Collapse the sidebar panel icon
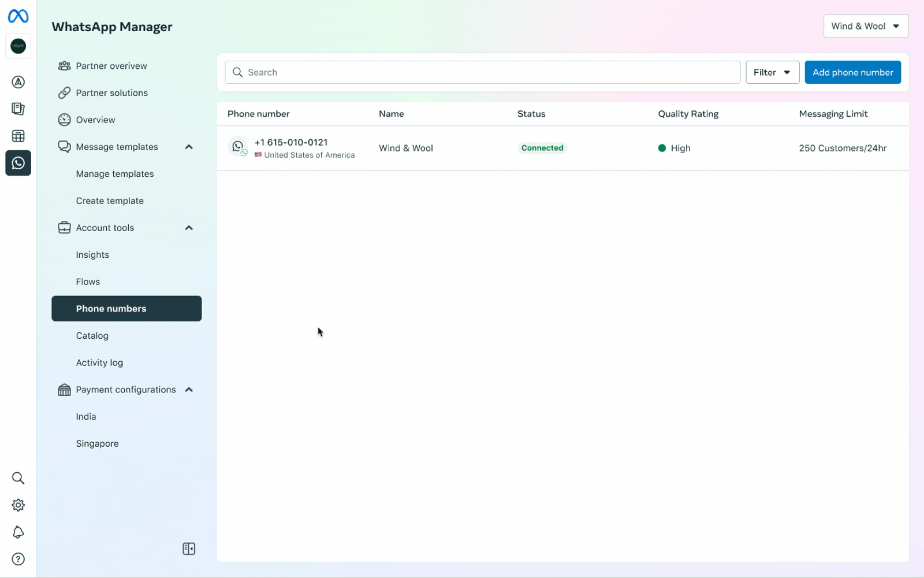Viewport: 924px width, 578px height. (x=189, y=549)
